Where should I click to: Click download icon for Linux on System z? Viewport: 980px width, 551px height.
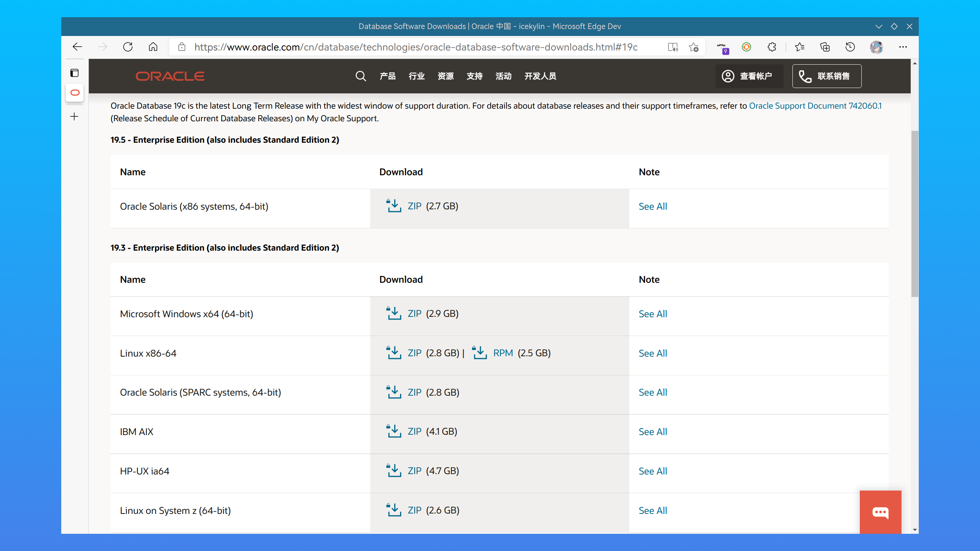(394, 510)
